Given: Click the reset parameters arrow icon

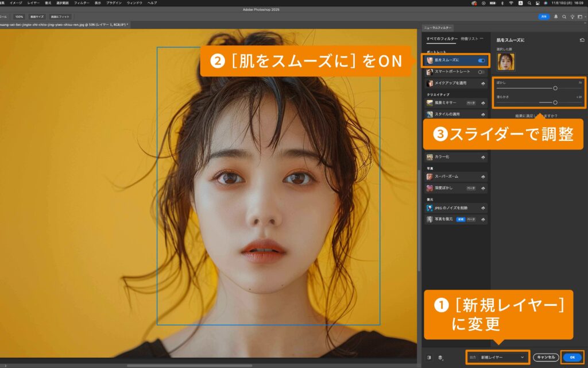Looking at the screenshot, I should [x=582, y=40].
